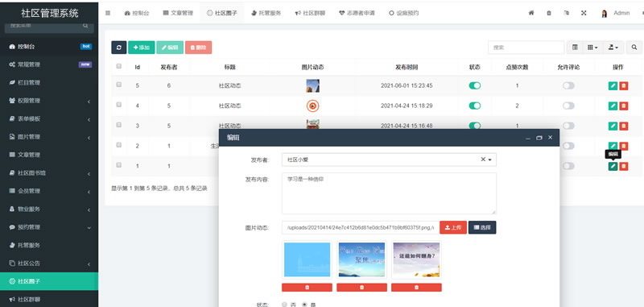Image resolution: width=644 pixels, height=307 pixels.
Task: Expand 会员管理 in the sidebar
Action: pyautogui.click(x=49, y=191)
